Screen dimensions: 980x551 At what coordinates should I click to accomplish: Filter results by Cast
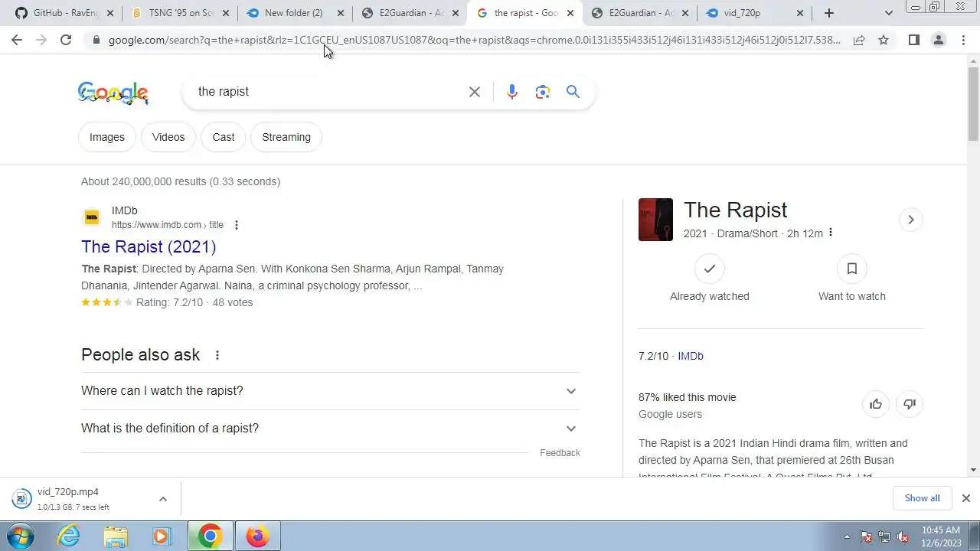point(224,137)
